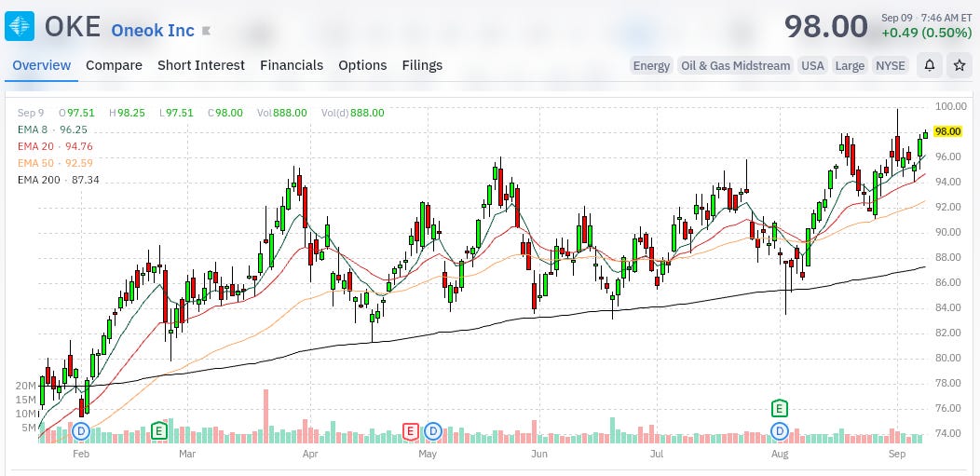Click the red earnings E marker near May
980x476 pixels.
[410, 431]
